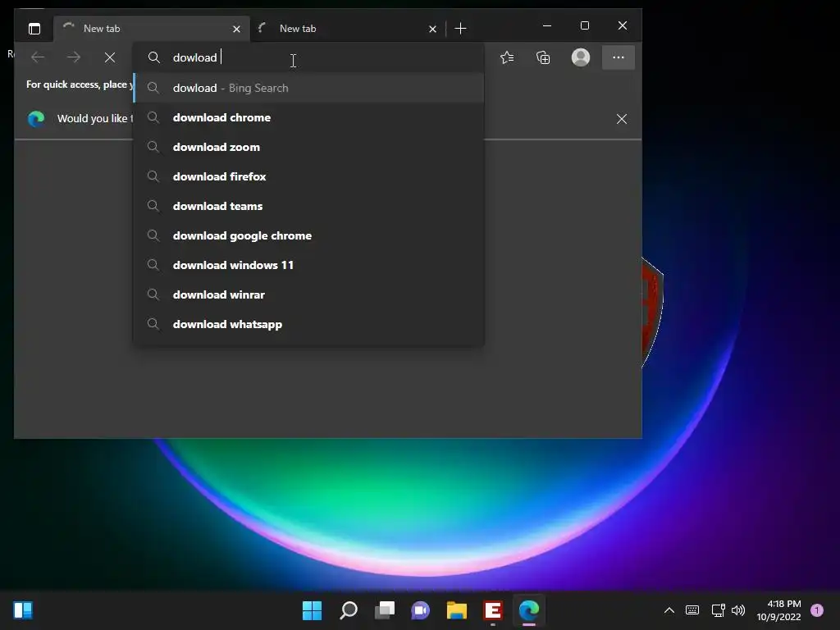This screenshot has height=630, width=840.
Task: Minimize the Edge window
Action: point(547,25)
